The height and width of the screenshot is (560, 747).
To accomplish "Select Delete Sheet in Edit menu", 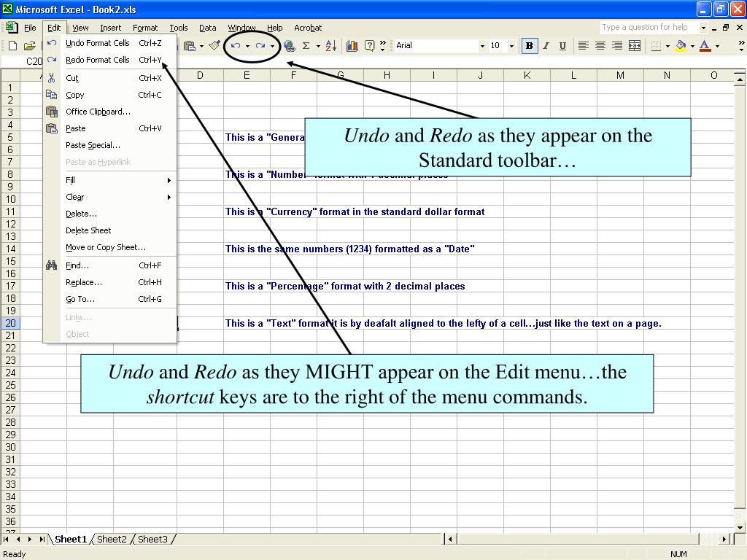I will point(109,230).
